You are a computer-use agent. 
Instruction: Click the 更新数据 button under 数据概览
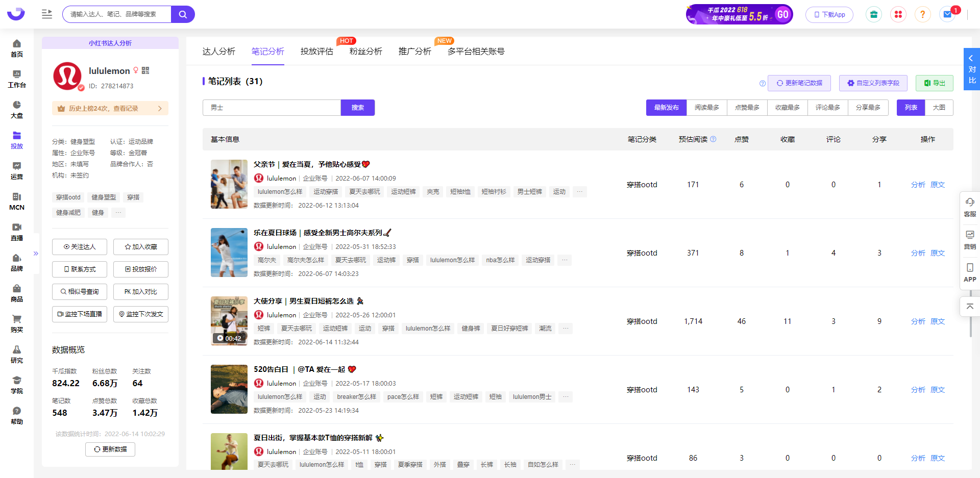tap(110, 449)
